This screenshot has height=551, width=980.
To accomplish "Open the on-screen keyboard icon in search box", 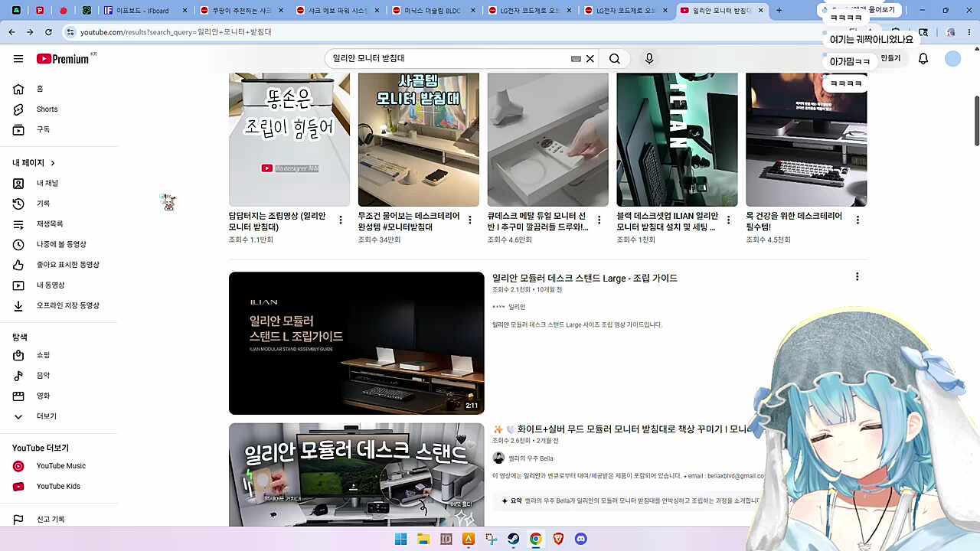I will (x=576, y=59).
